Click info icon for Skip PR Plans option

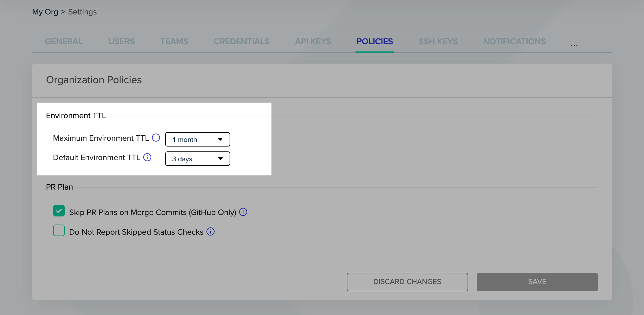243,212
